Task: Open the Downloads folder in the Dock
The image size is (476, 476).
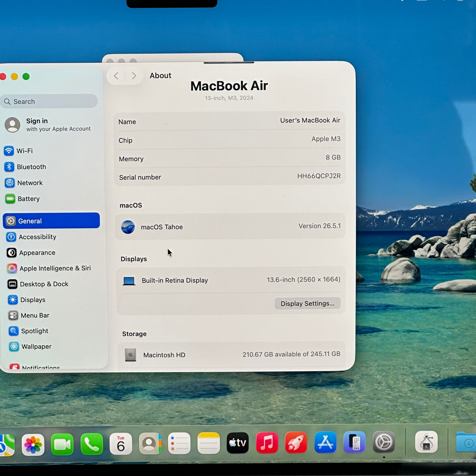Action: (466, 442)
